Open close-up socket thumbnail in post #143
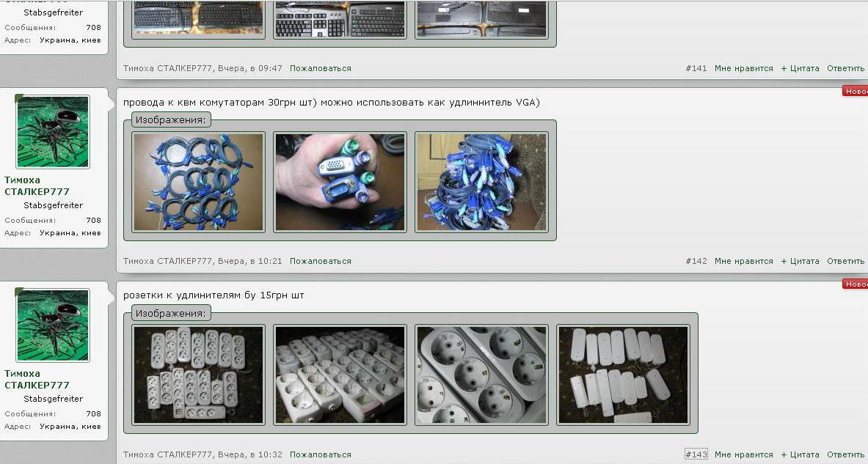The height and width of the screenshot is (464, 868). pos(481,375)
